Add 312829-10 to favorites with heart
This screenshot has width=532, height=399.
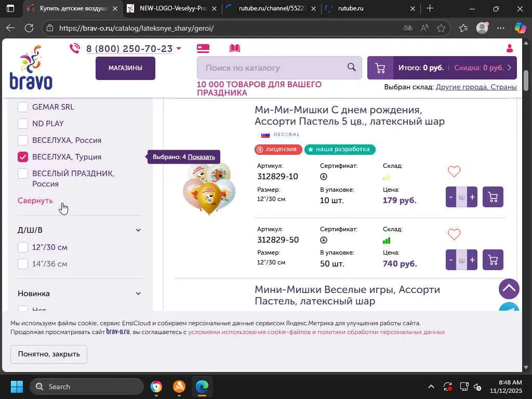click(454, 171)
